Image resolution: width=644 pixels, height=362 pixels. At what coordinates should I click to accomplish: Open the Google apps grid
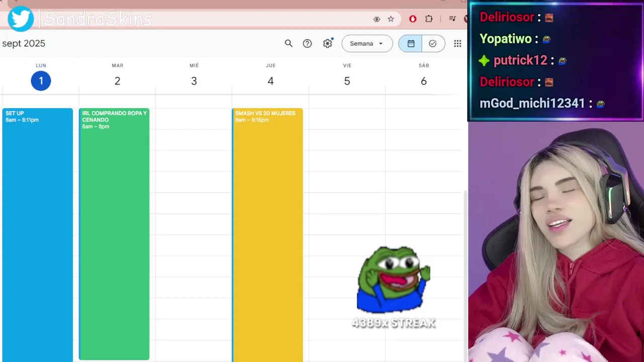[457, 43]
